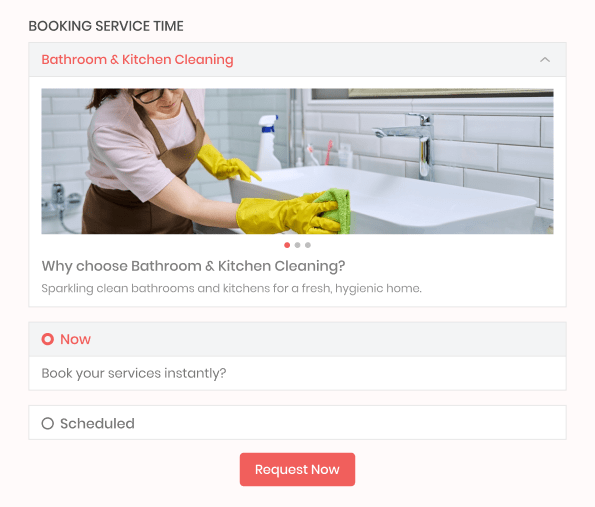Click the spray bottle in the banner

click(x=269, y=143)
